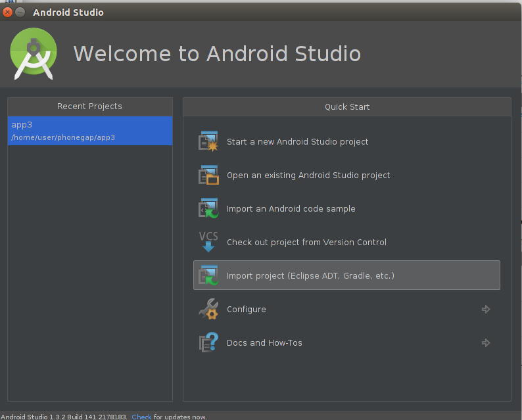Click the new Android Studio project icon
The height and width of the screenshot is (420, 522).
point(208,141)
